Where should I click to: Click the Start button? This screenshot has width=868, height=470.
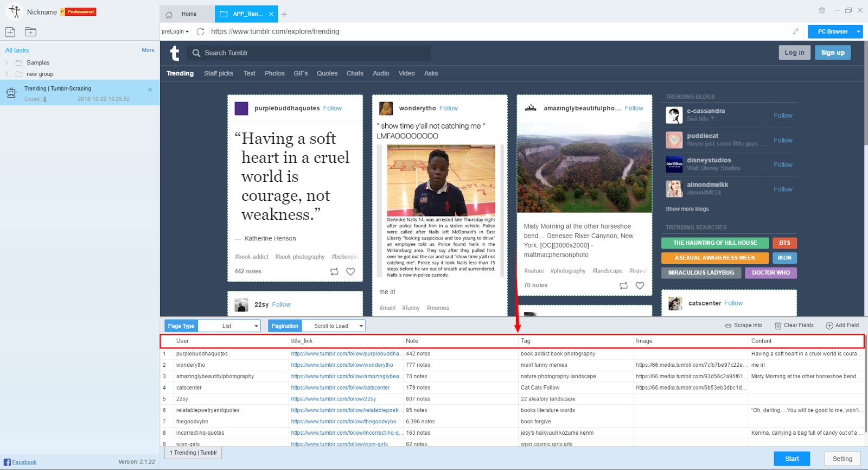pyautogui.click(x=792, y=459)
